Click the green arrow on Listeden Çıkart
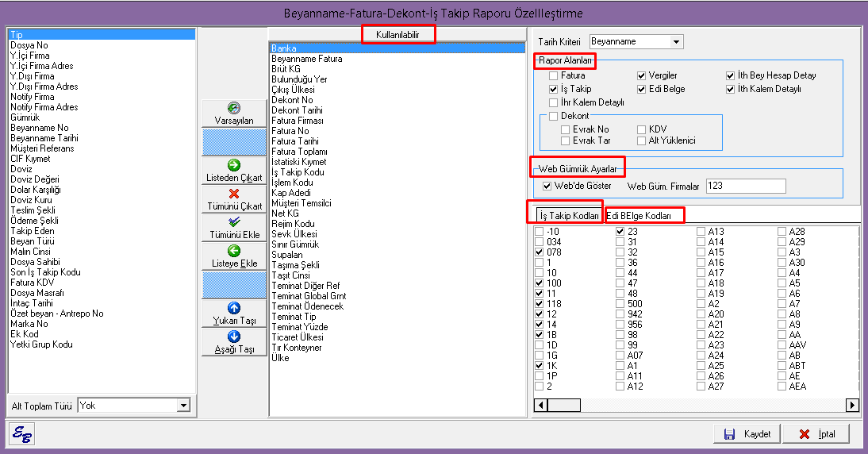 click(x=234, y=165)
